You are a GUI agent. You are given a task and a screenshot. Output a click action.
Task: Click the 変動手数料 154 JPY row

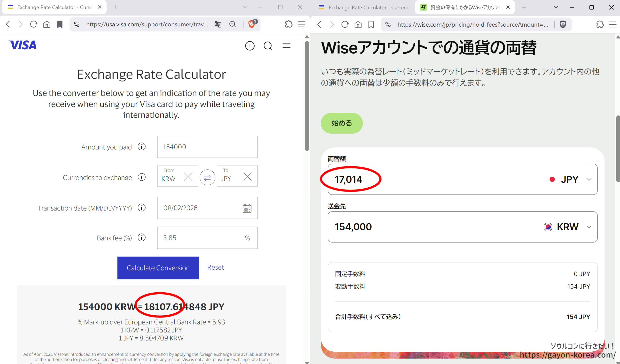[463, 287]
